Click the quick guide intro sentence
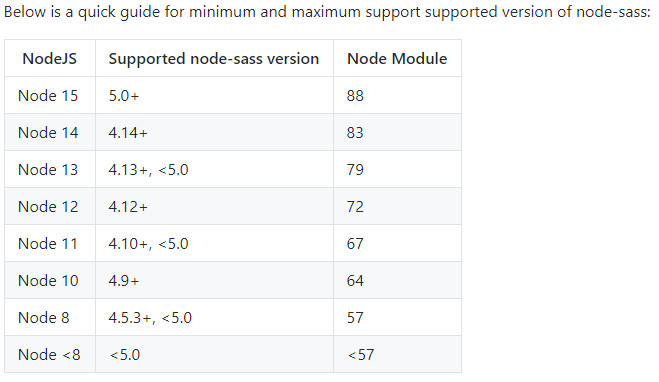This screenshot has width=659, height=382. tap(327, 12)
